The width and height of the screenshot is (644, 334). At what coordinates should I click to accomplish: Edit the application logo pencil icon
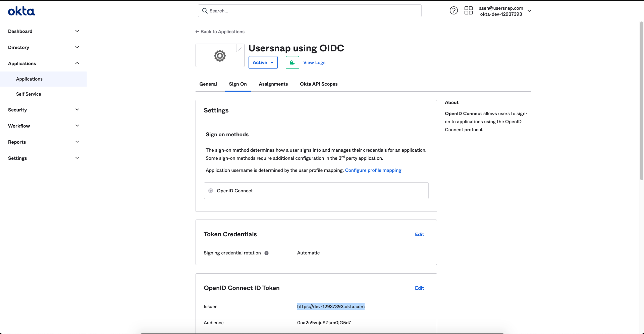(240, 48)
